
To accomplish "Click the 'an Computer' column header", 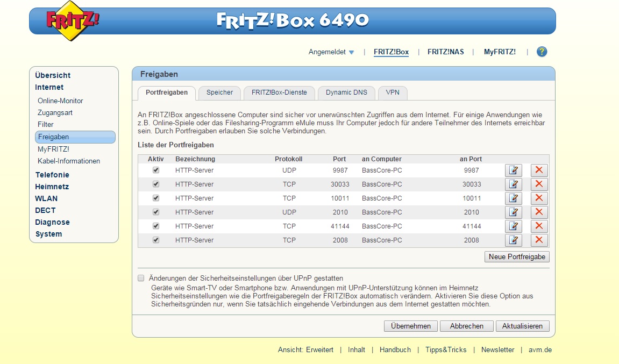I will pyautogui.click(x=381, y=159).
